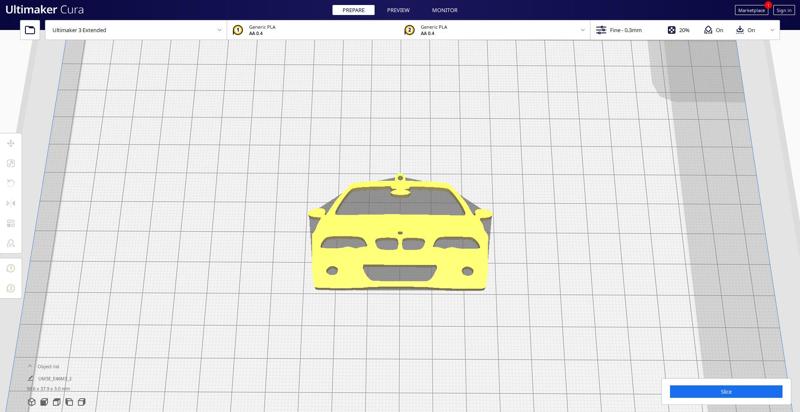The image size is (800, 412).
Task: Click the Marketplace red notification badge
Action: [x=768, y=5]
